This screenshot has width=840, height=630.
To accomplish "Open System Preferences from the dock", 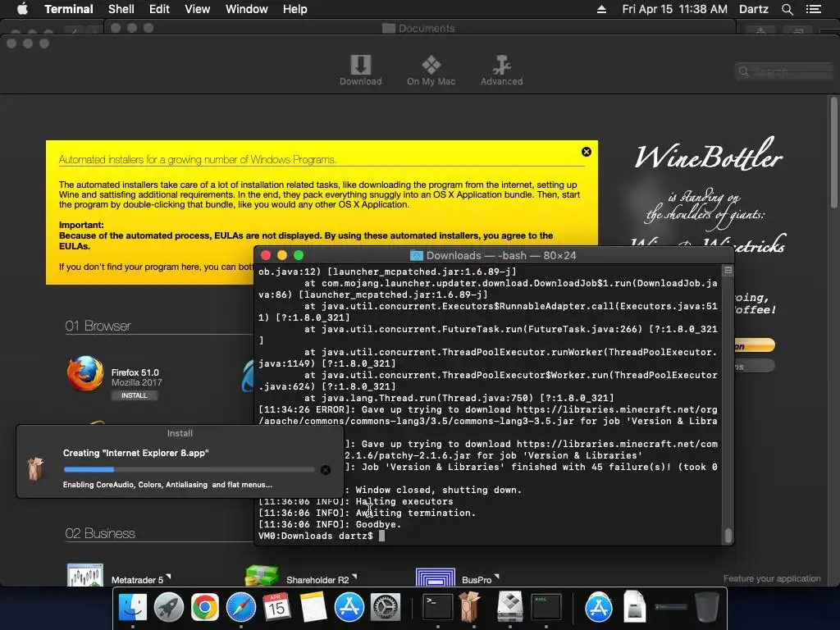I will [386, 608].
